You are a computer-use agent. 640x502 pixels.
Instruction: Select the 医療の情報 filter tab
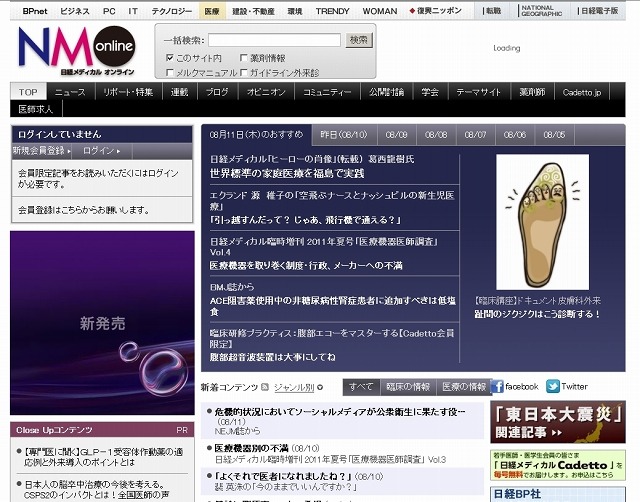(464, 386)
